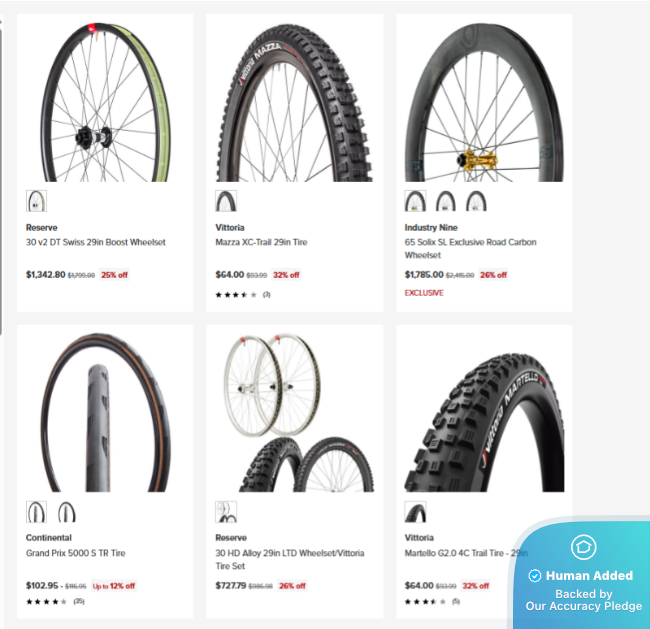Click the Martello tire small thumbnail
The width and height of the screenshot is (650, 629).
click(x=415, y=512)
